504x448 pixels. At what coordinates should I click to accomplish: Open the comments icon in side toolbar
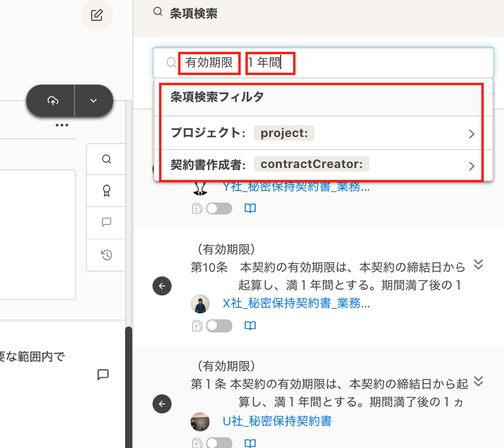107,222
